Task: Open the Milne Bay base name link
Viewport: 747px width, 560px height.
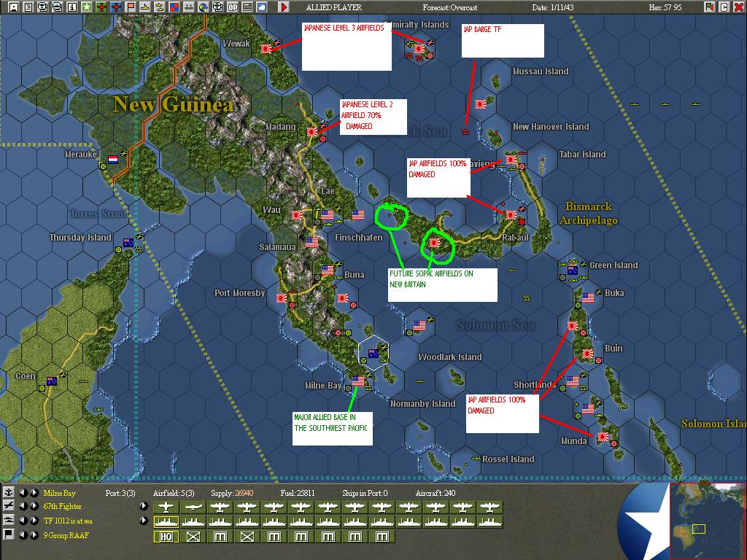Action: pyautogui.click(x=60, y=493)
